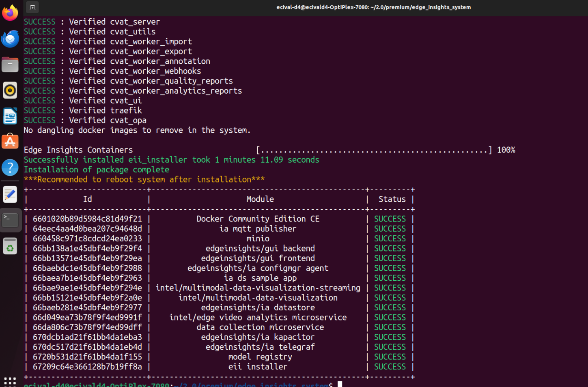Viewport: 588px width, 387px height.
Task: Click 'Installation of package complete' line
Action: pos(97,170)
